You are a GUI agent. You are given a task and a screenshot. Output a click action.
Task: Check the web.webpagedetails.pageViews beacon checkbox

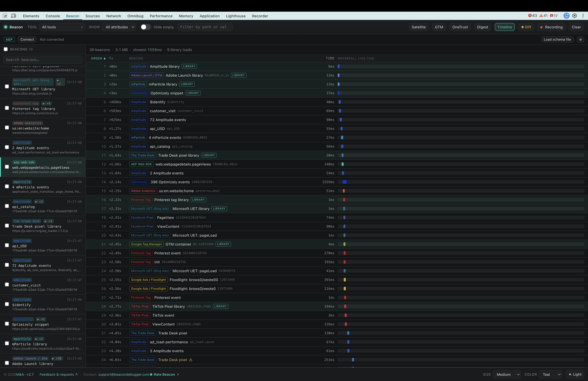pos(7,167)
